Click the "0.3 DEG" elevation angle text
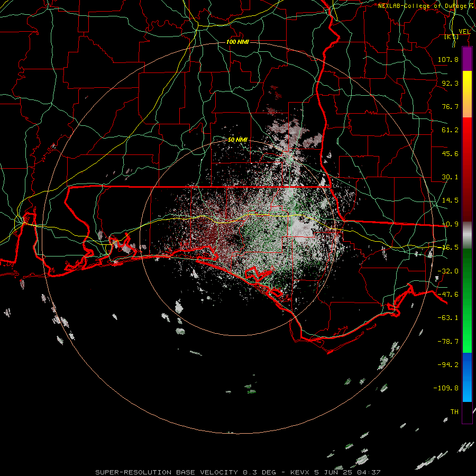The image size is (476, 476). [x=260, y=472]
